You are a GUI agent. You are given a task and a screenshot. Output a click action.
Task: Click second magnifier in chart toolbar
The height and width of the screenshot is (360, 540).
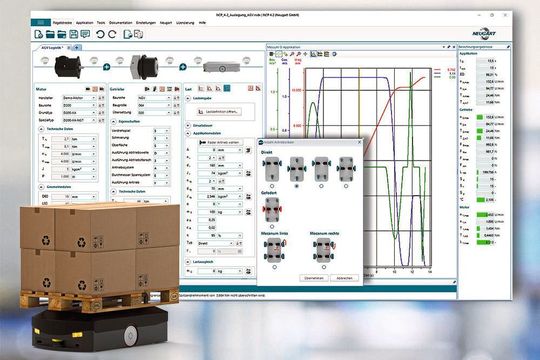tap(298, 54)
